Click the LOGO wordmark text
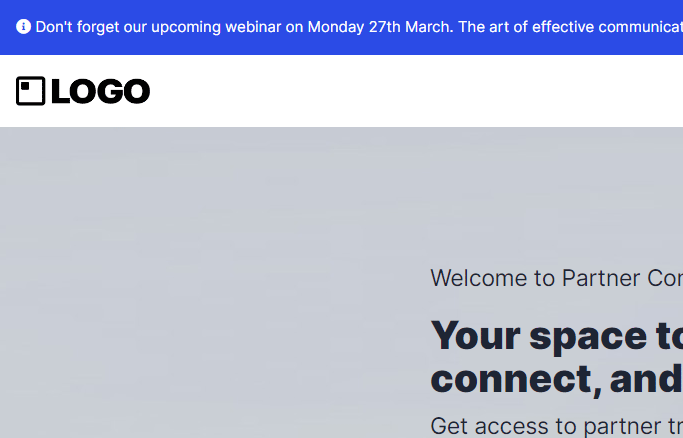Viewport: 683px width, 438px height. click(100, 92)
